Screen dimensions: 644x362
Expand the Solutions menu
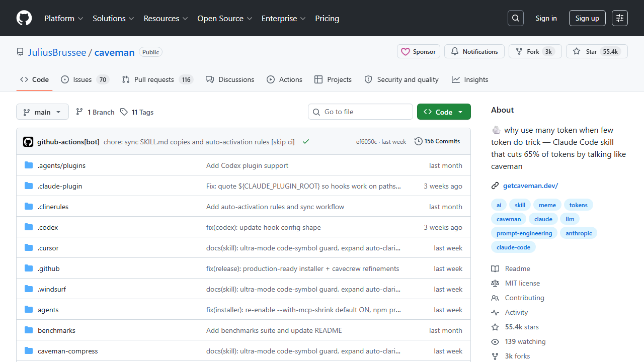[x=113, y=18]
